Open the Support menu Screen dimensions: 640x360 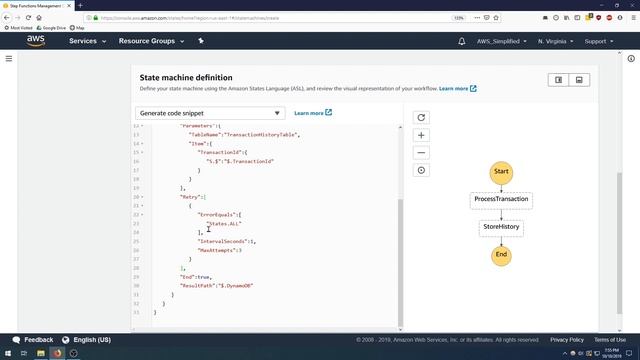point(599,41)
